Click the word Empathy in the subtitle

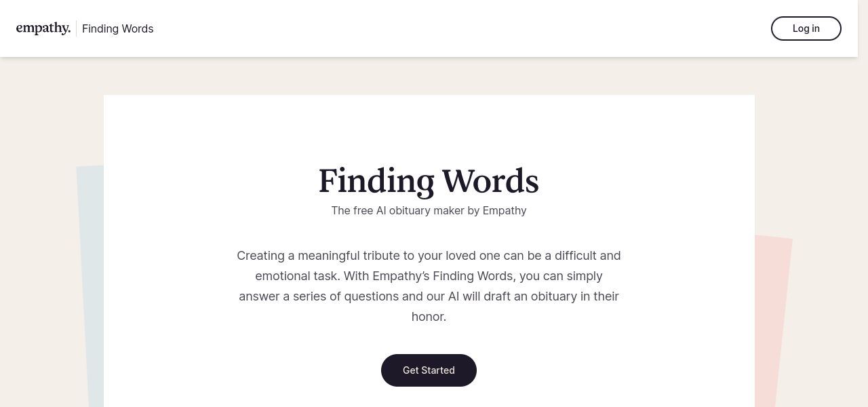[505, 211]
